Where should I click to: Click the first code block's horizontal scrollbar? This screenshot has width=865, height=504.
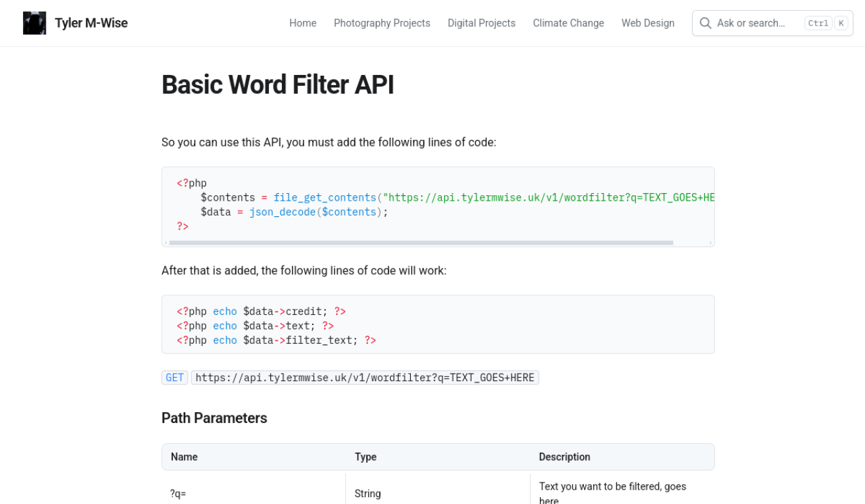coord(420,243)
